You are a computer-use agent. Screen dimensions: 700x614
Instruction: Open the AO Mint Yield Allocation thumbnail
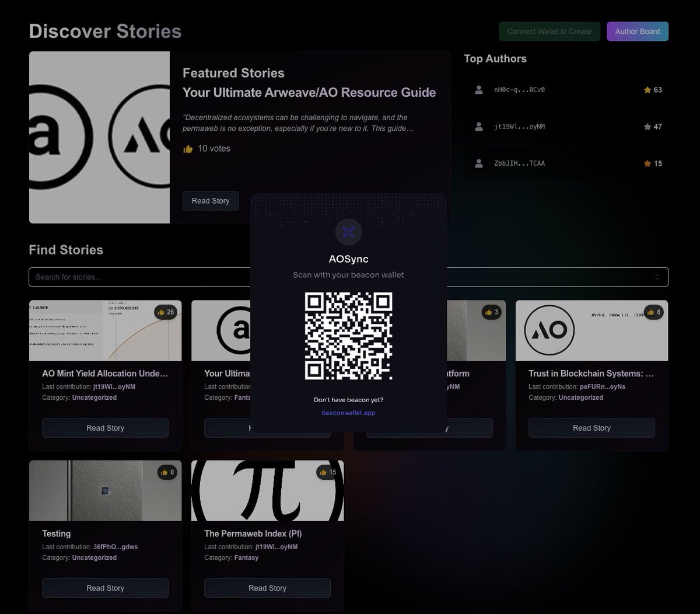pos(106,330)
